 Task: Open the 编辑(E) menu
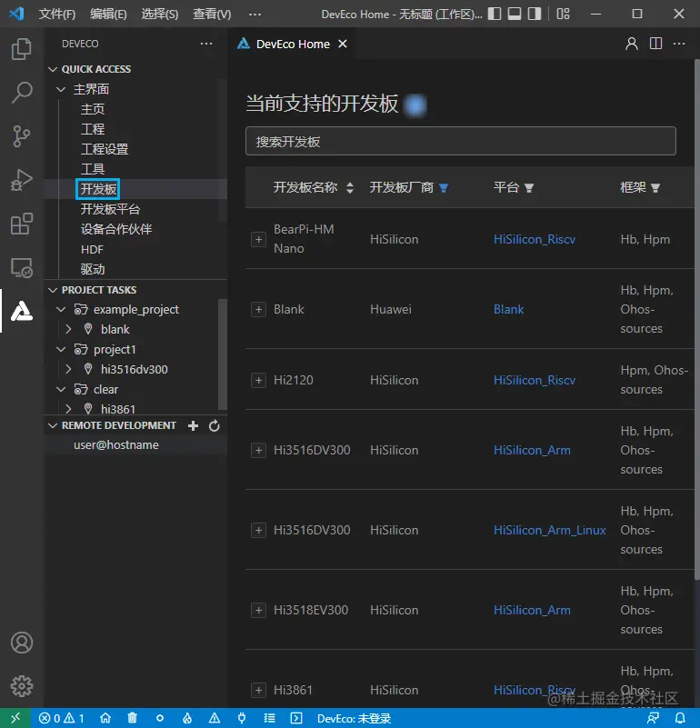coord(108,14)
